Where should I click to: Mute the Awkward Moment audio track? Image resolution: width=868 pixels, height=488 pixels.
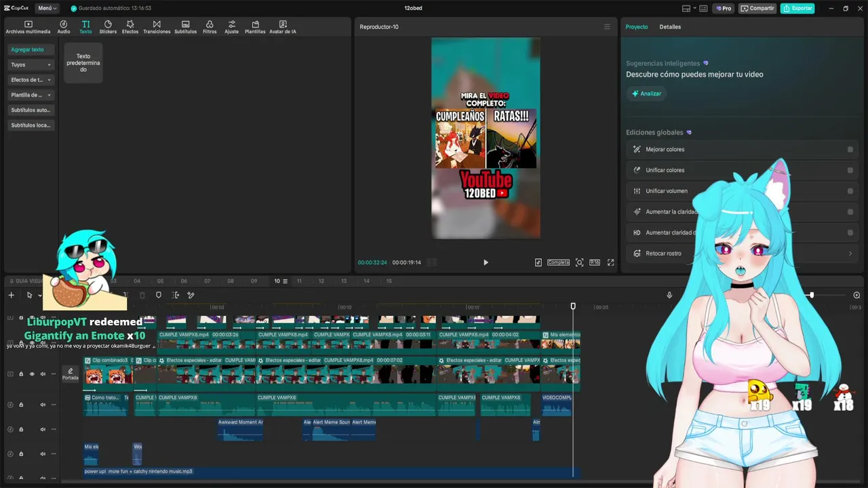(x=43, y=430)
